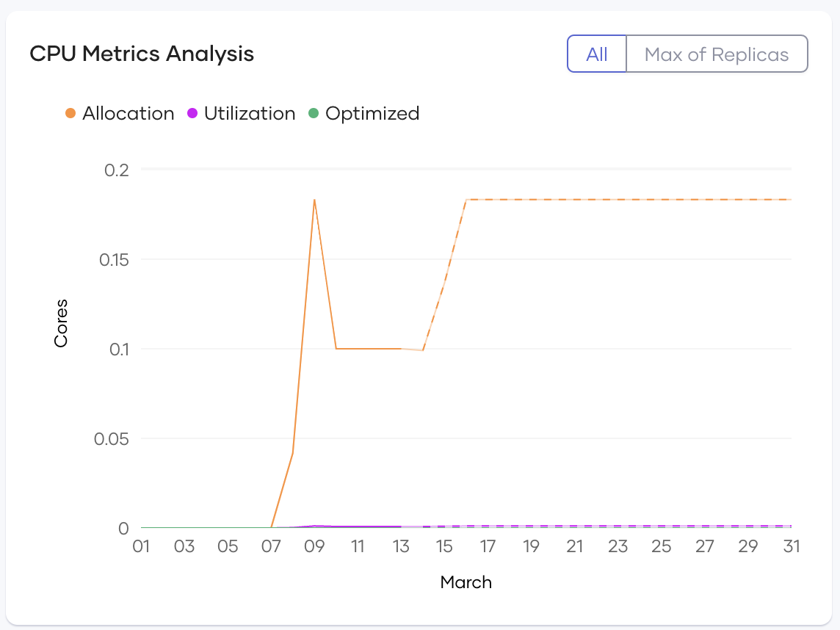Select the peak of the orange Allocation line
The width and height of the screenshot is (840, 630).
[314, 199]
